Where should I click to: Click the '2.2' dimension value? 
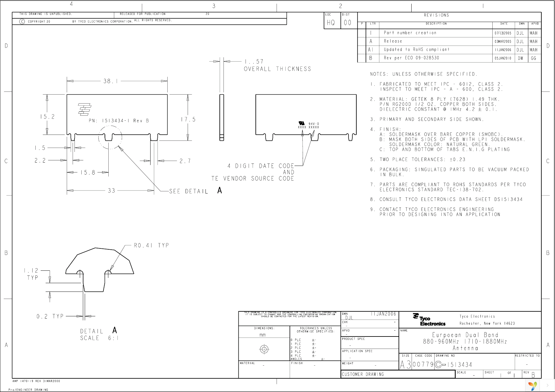[x=40, y=160]
